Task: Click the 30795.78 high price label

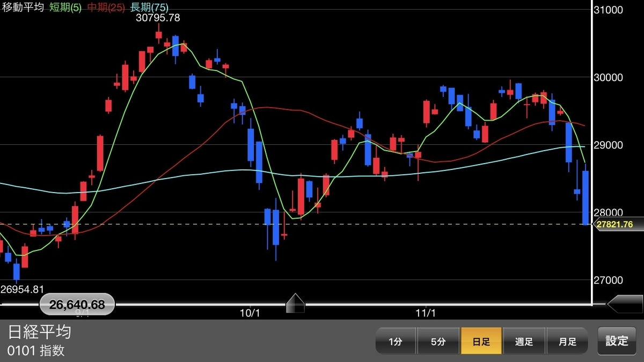Action: point(158,18)
